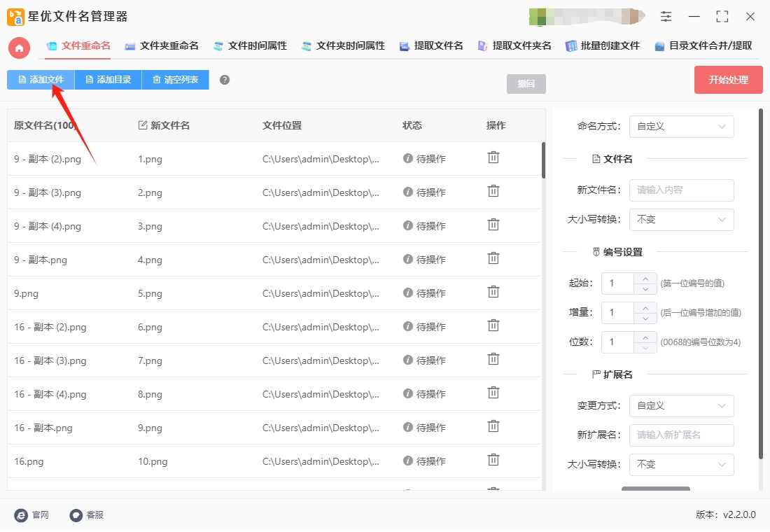Open the 文件重命名 tab

[78, 45]
